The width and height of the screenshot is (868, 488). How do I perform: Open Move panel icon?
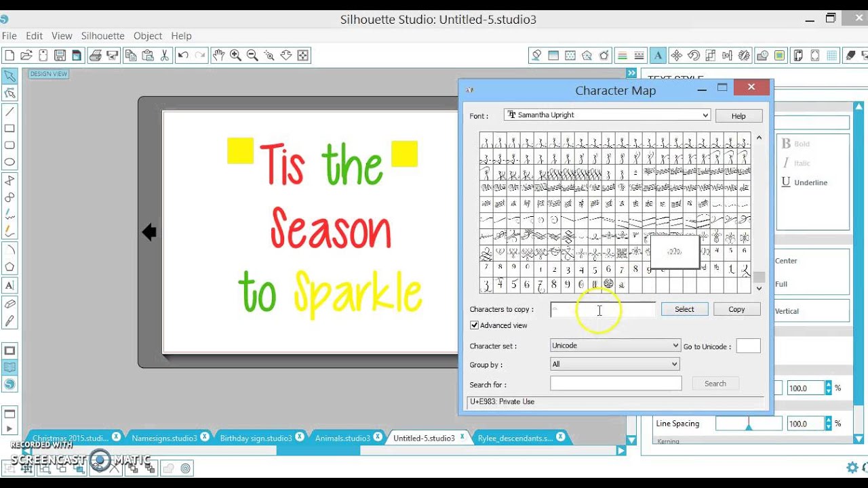click(x=676, y=56)
